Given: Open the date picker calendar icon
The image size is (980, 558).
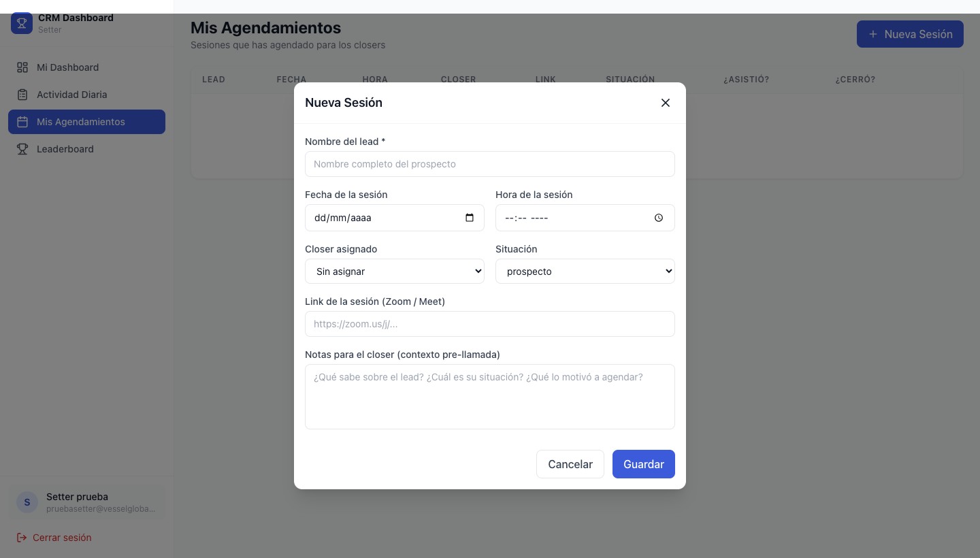Looking at the screenshot, I should [470, 218].
